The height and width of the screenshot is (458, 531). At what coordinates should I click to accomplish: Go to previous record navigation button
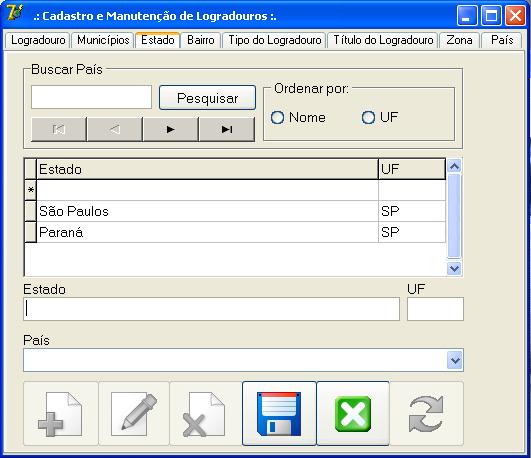tap(114, 129)
